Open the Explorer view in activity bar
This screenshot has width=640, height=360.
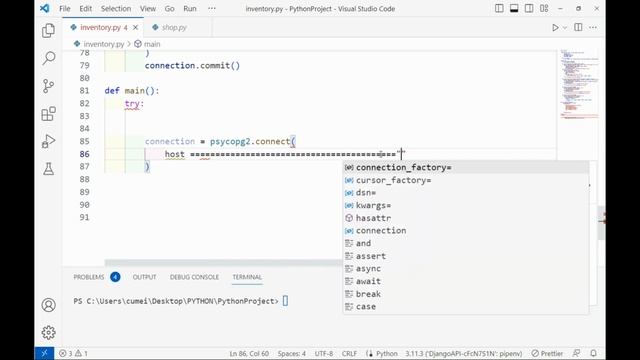pyautogui.click(x=48, y=31)
